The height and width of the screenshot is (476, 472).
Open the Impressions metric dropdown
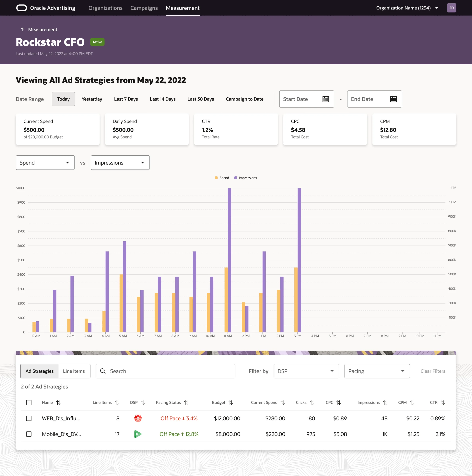click(120, 163)
